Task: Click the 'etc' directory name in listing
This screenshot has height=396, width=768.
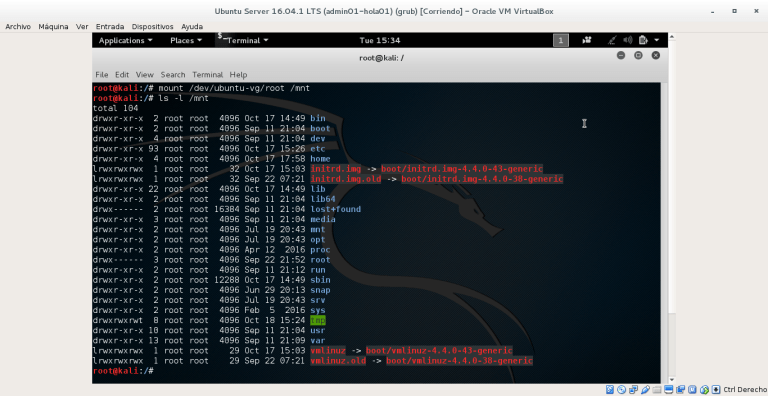Action: click(x=318, y=148)
